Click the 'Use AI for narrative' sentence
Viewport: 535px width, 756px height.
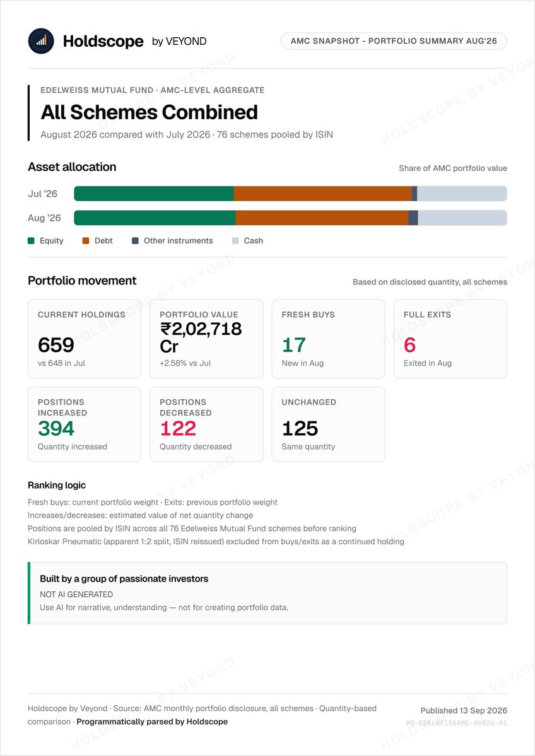164,607
